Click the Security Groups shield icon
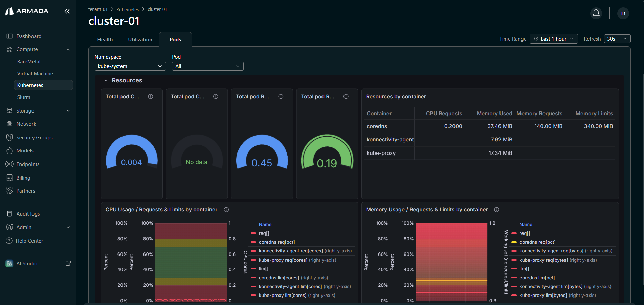 tap(9, 137)
